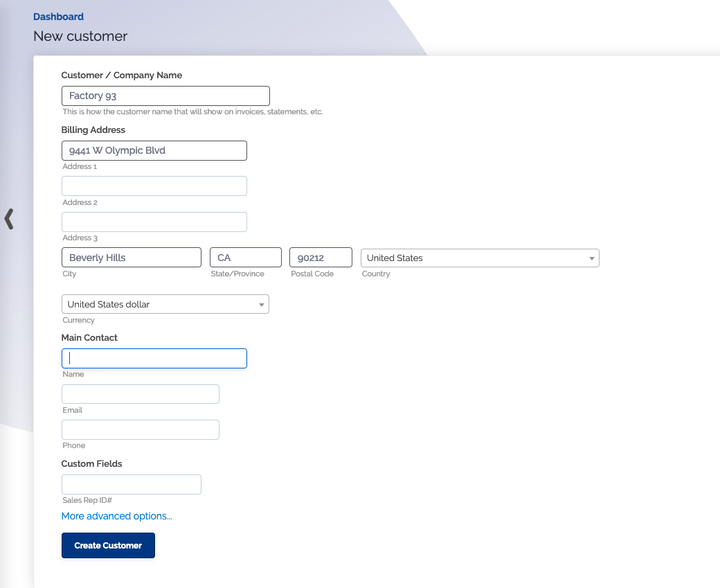Click the Main Contact Phone field
This screenshot has width=720, height=588.
[x=140, y=430]
